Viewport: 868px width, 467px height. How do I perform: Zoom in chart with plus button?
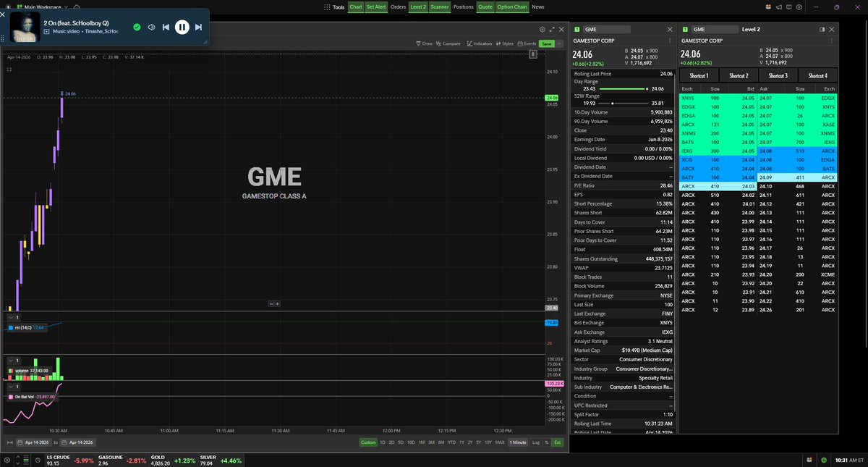[x=277, y=304]
